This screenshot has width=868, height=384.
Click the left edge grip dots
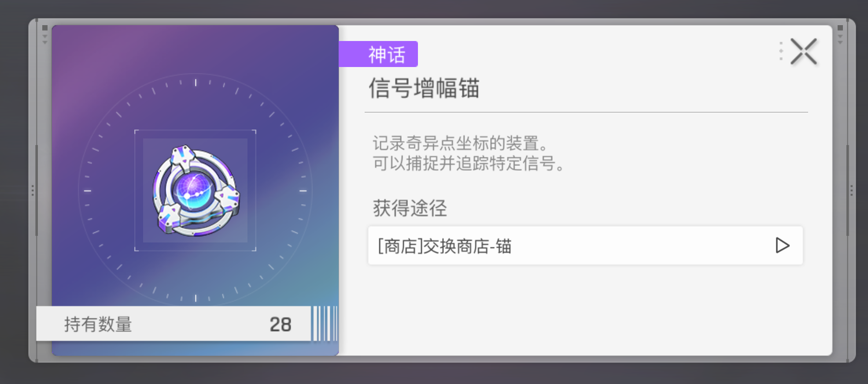tap(33, 190)
